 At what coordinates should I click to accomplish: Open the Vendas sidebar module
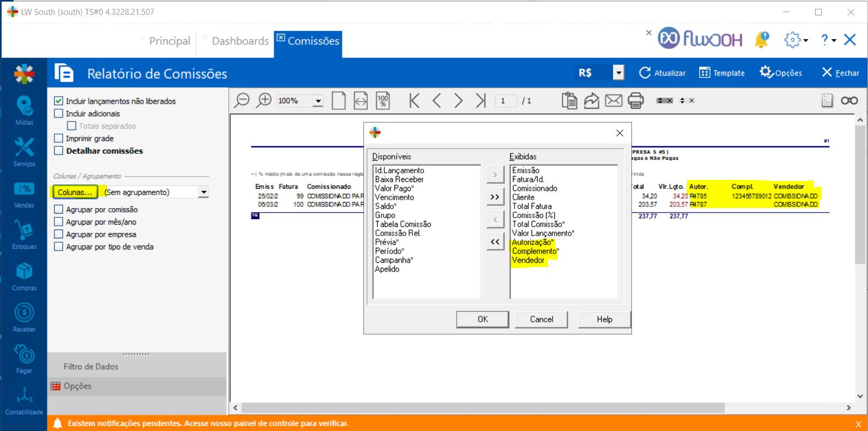point(24,193)
